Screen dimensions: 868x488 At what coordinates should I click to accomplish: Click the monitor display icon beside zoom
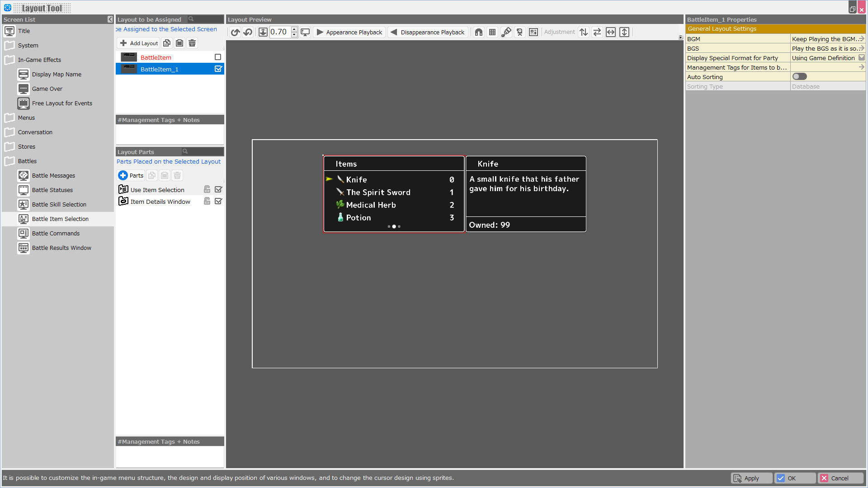coord(305,32)
